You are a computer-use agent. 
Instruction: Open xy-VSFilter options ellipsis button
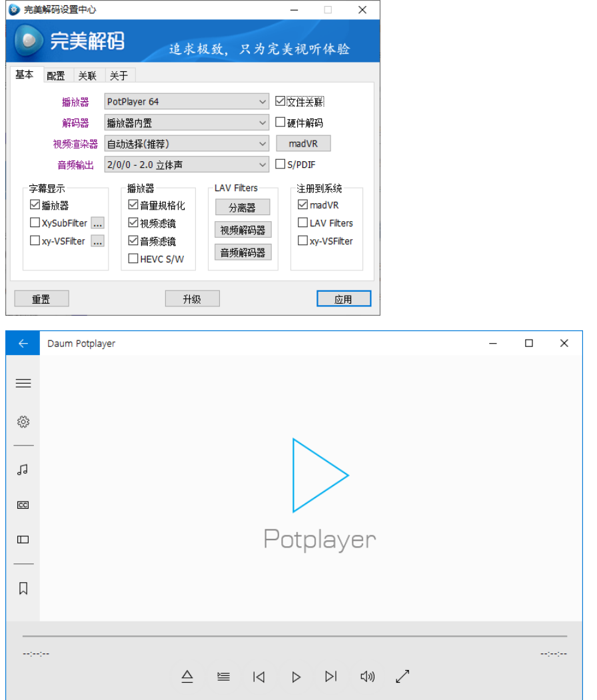tap(98, 240)
